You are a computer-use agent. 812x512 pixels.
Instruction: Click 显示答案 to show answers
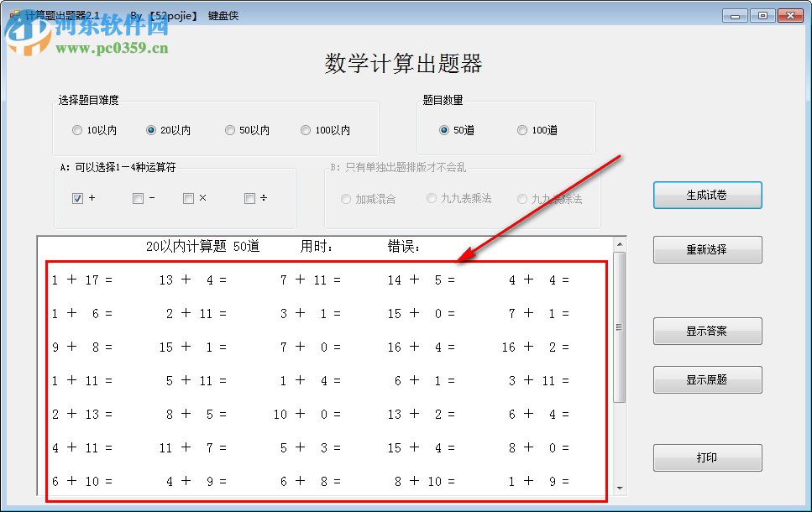[x=707, y=331]
